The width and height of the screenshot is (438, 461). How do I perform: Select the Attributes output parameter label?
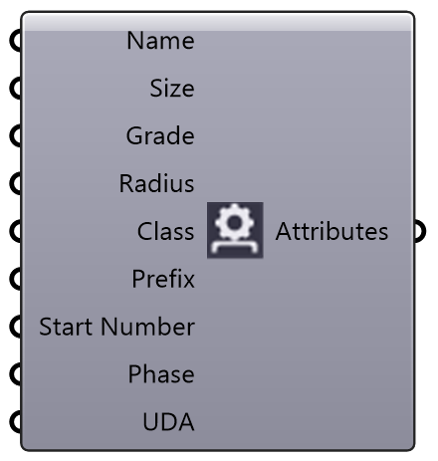332,231
